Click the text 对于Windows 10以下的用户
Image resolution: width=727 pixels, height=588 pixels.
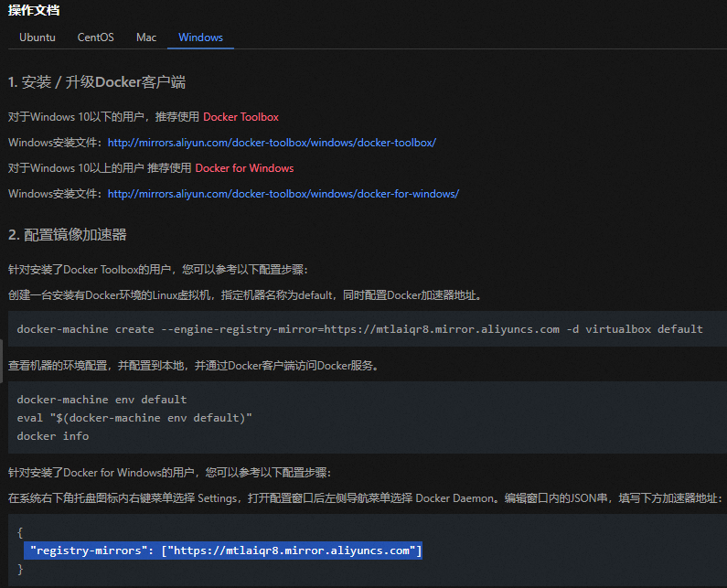coord(76,117)
